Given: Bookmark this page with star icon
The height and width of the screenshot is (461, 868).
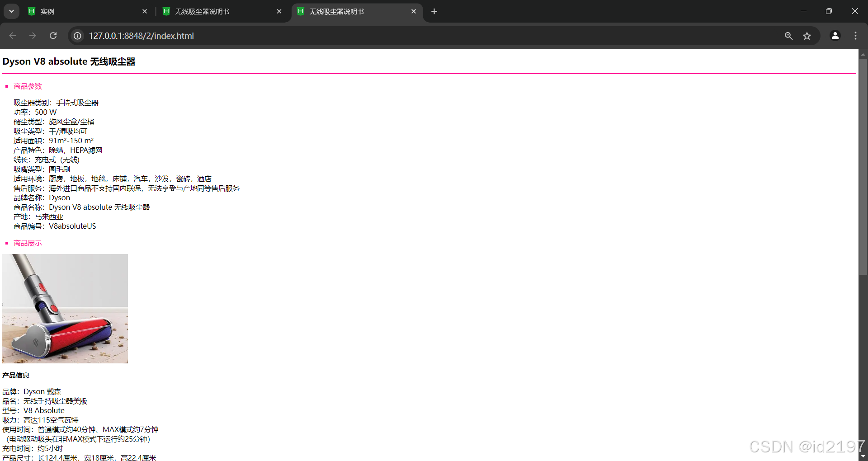Looking at the screenshot, I should [807, 36].
